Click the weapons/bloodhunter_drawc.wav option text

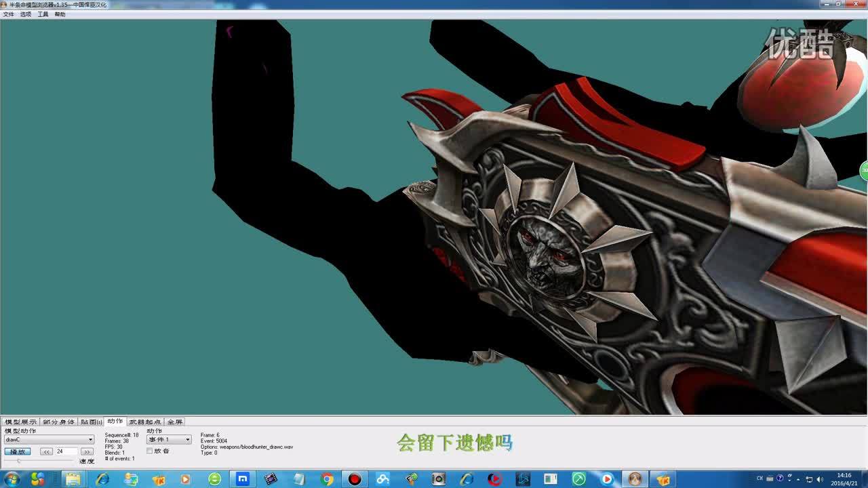(256, 447)
